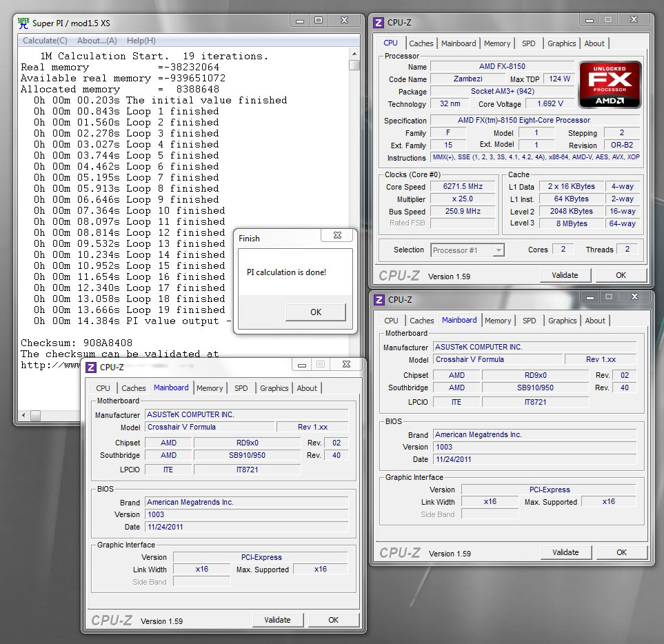
Task: Click the Multiplier value x 25.0
Action: (463, 199)
